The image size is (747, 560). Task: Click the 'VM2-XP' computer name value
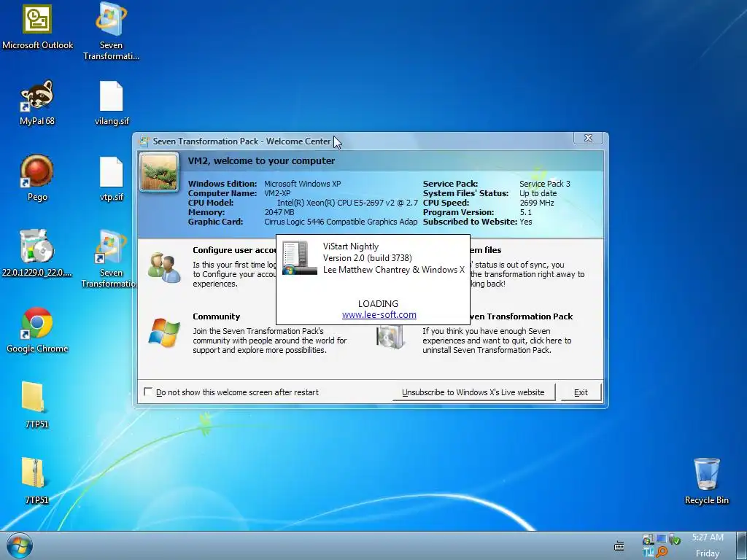point(277,193)
